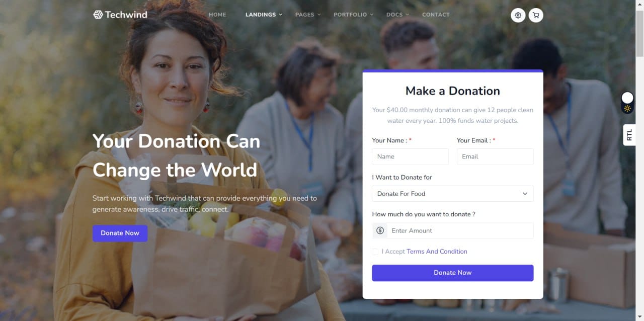
Task: Switch layout with the RTL button
Action: pos(629,135)
